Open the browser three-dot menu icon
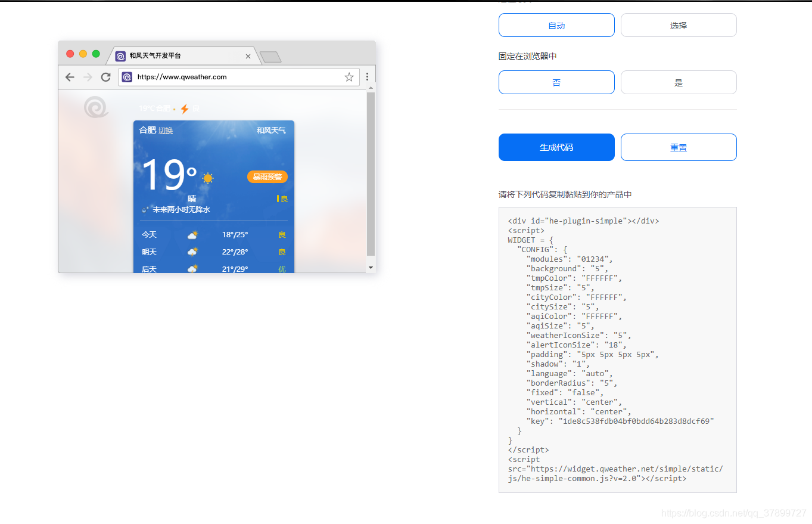This screenshot has width=812, height=524. pos(368,77)
